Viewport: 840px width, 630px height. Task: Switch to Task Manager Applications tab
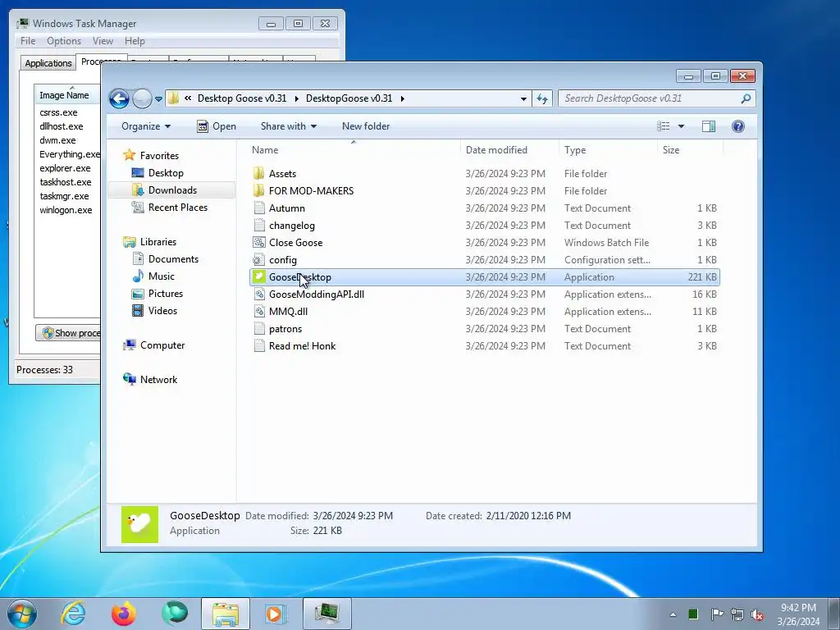(48, 63)
